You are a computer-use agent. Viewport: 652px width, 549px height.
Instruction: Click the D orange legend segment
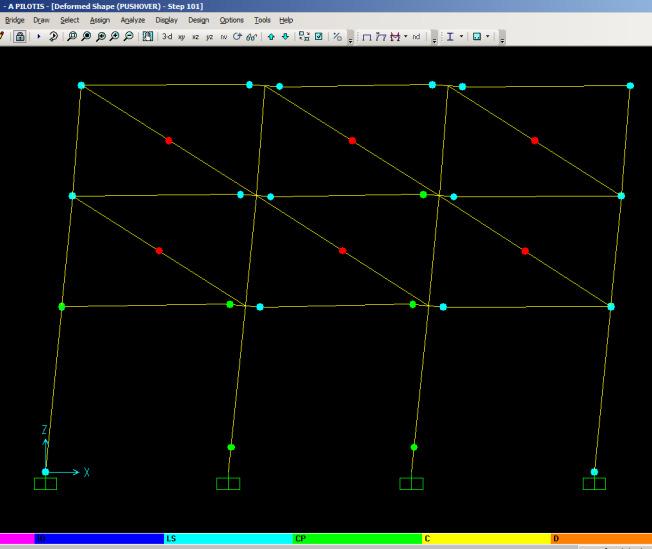(x=601, y=539)
